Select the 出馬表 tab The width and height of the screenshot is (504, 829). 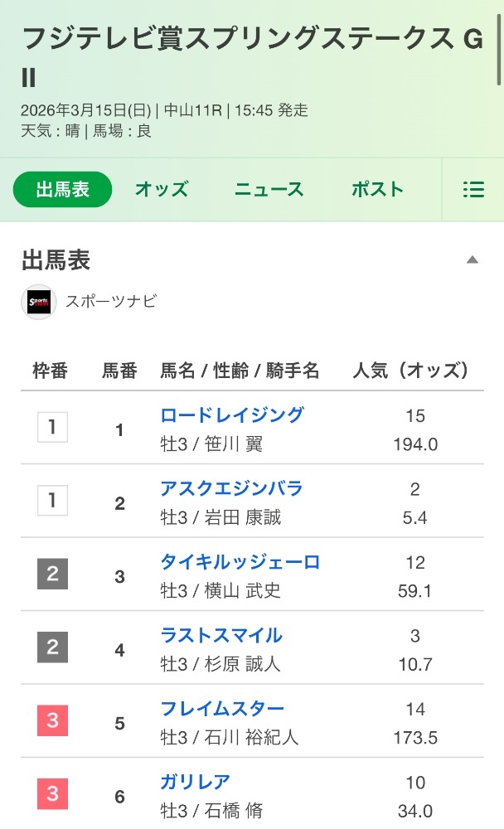click(x=62, y=190)
